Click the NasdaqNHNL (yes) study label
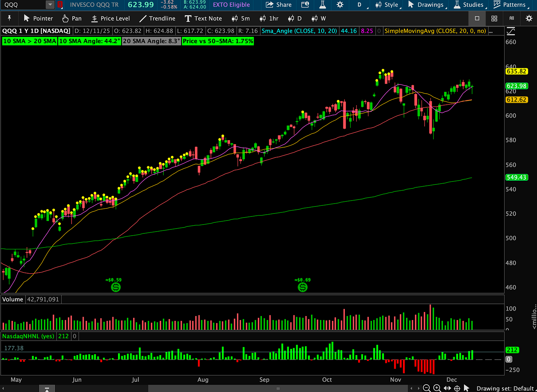This screenshot has height=392, width=537. [x=28, y=336]
